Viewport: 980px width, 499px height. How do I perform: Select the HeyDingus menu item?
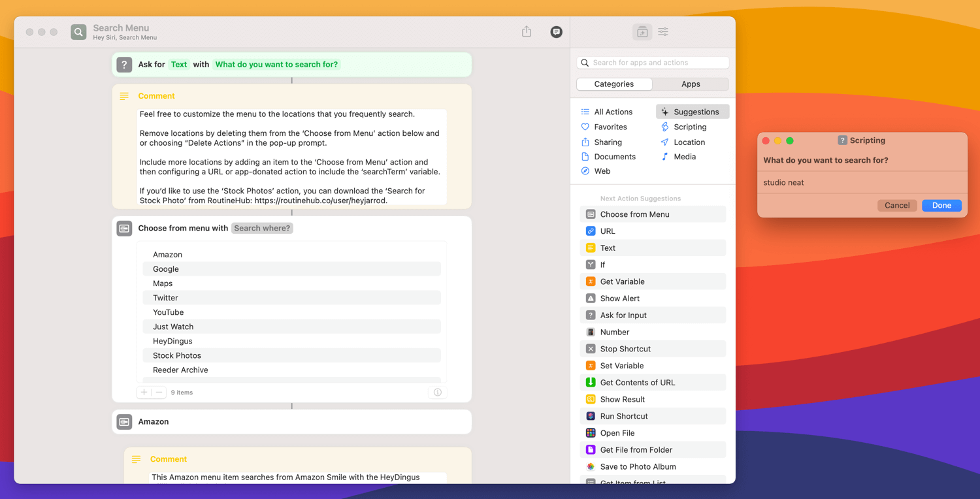(x=291, y=341)
